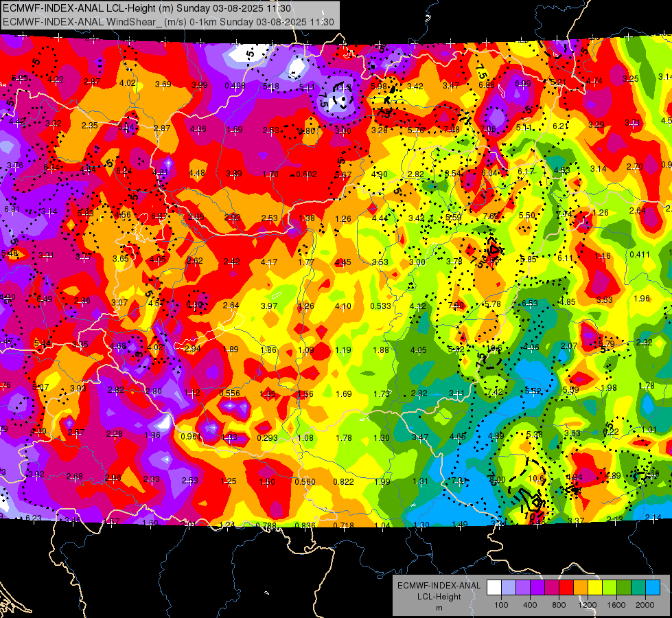
Task: Click wind shear value 1.96
Action: tap(642, 298)
